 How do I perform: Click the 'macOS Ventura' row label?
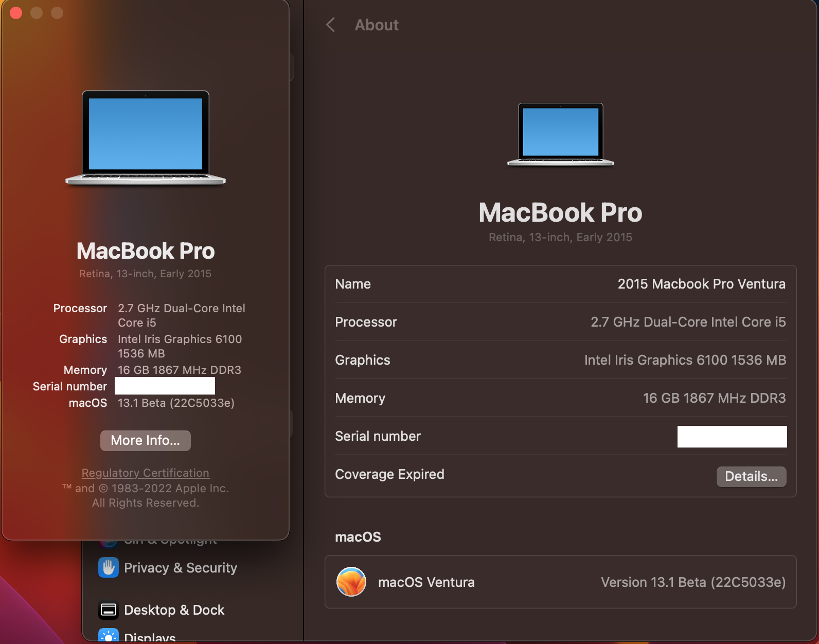(x=426, y=582)
